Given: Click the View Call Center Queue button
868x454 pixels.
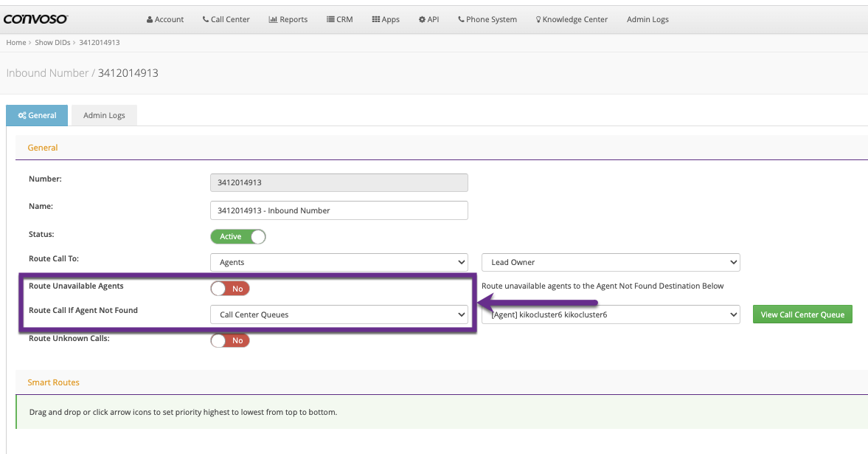Looking at the screenshot, I should 802,314.
